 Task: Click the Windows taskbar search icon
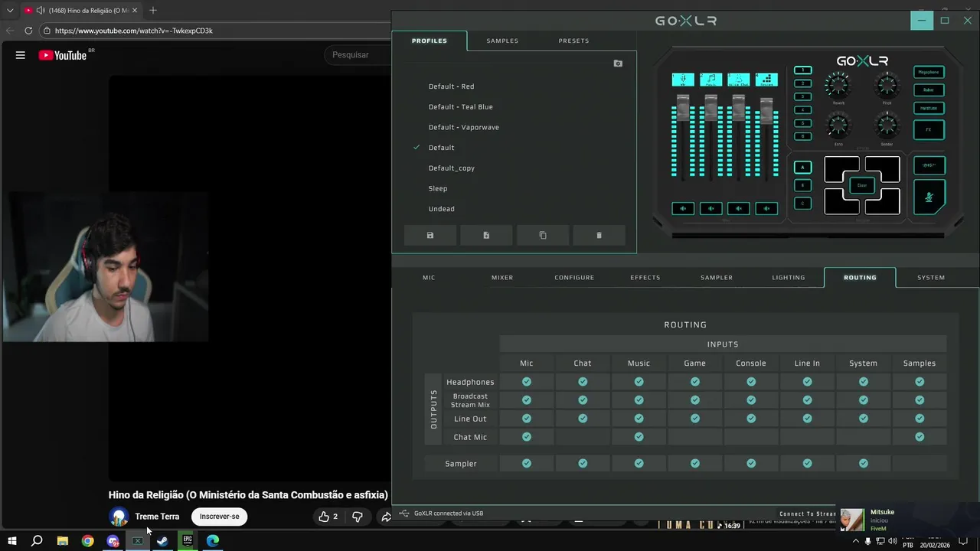[37, 541]
